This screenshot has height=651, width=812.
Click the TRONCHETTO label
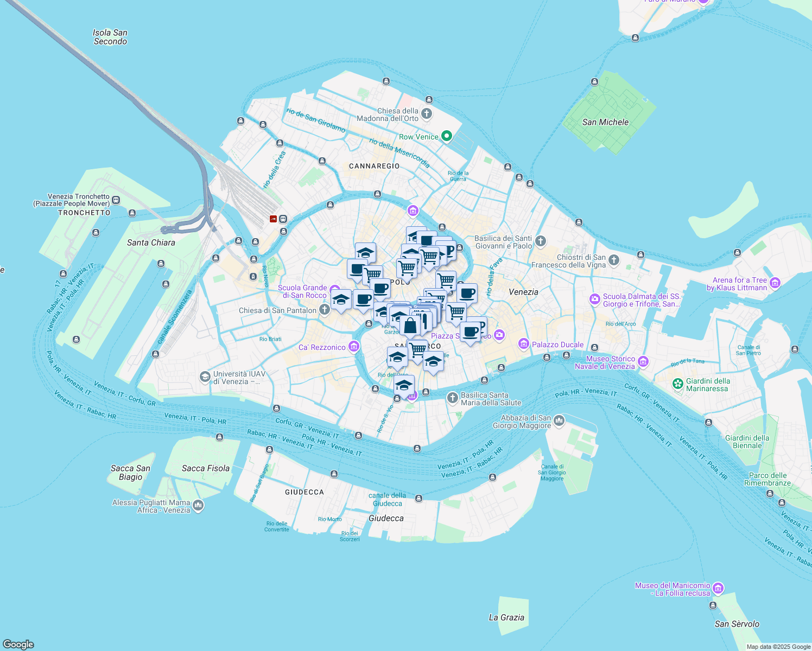click(x=84, y=213)
